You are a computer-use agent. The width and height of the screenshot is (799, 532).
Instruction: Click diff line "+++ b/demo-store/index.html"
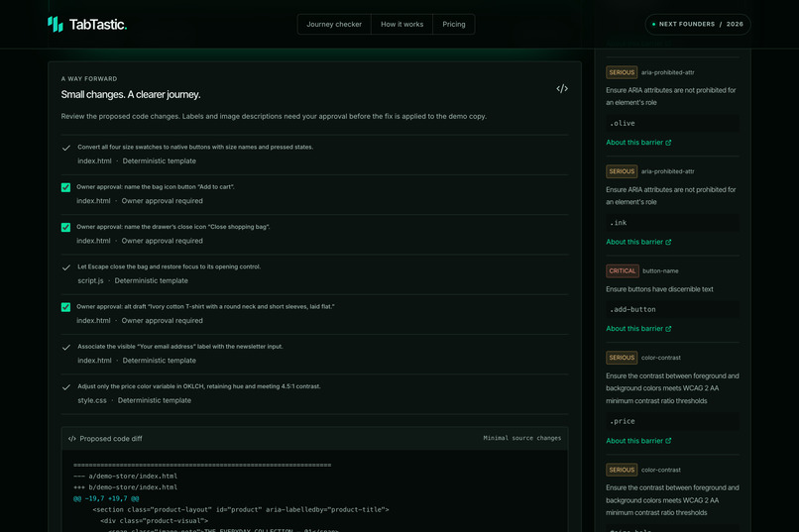click(125, 487)
